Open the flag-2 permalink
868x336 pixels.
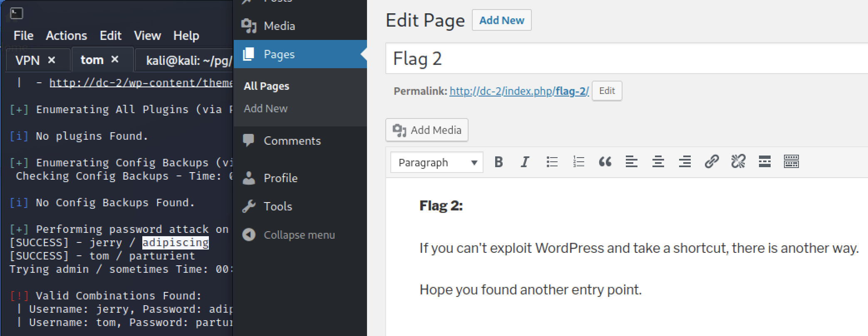tap(519, 91)
